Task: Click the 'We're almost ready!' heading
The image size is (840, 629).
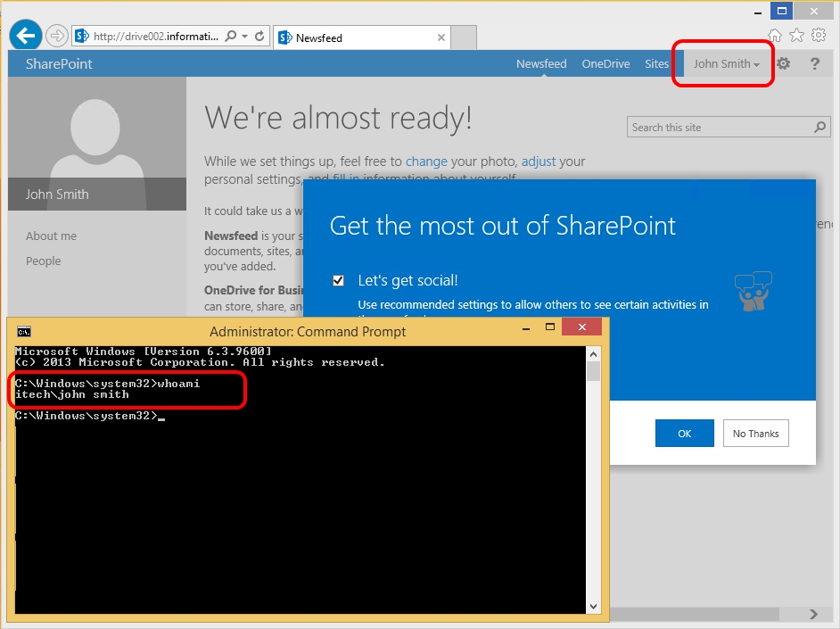Action: click(338, 118)
